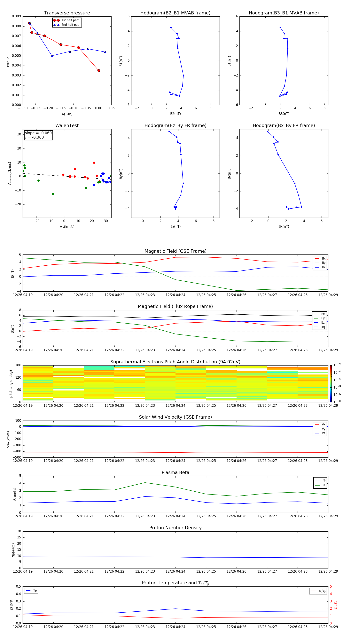This screenshot has height=644, width=351.
Task: Click the 'A(T·m)' x-axis label
Action: [x=67, y=114]
